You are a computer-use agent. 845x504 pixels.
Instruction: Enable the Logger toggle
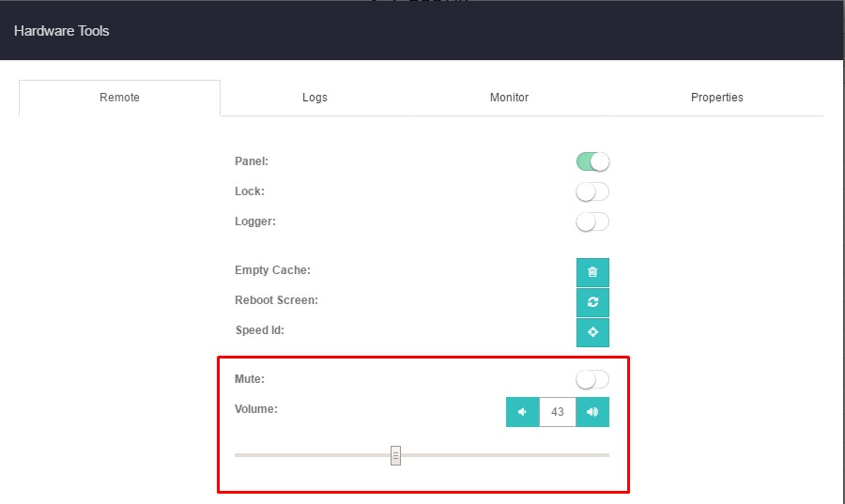coord(592,221)
